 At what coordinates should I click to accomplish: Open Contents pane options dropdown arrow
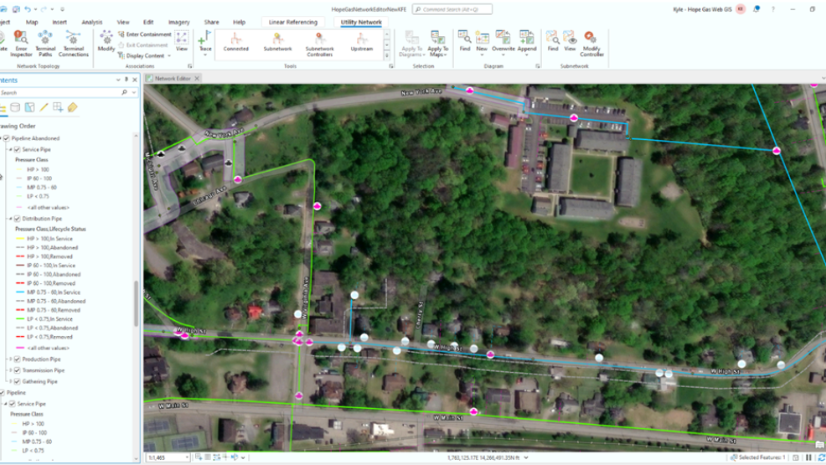pos(118,80)
